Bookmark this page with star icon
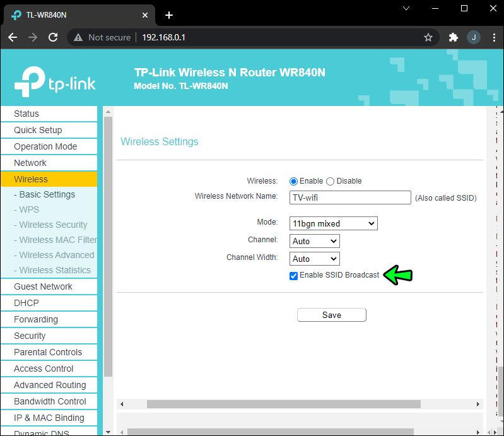This screenshot has height=436, width=504. click(x=428, y=37)
